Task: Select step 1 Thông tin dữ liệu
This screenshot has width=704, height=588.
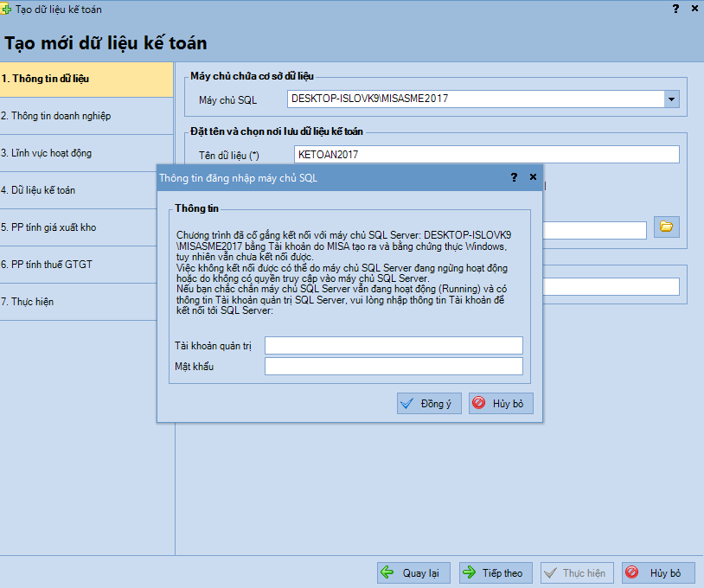Action: point(86,79)
